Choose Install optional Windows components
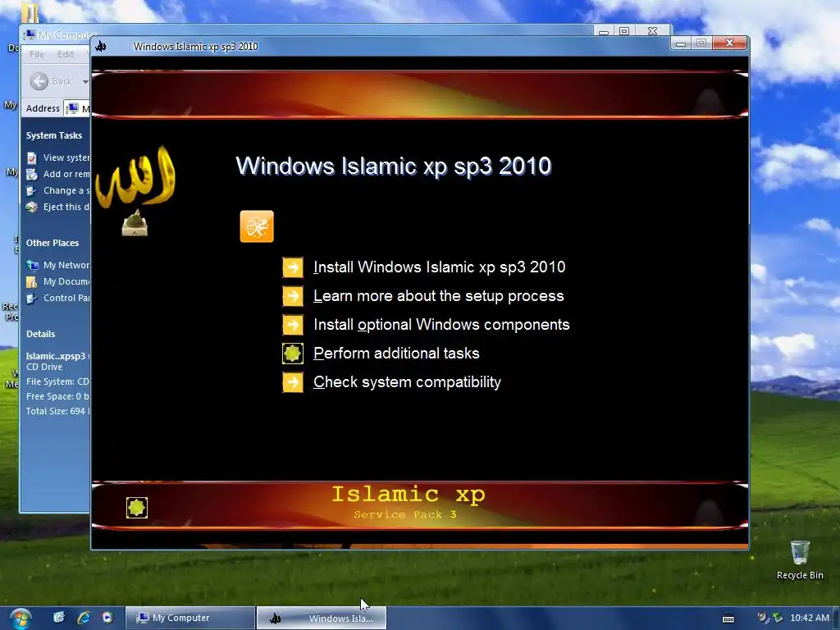 pyautogui.click(x=441, y=325)
